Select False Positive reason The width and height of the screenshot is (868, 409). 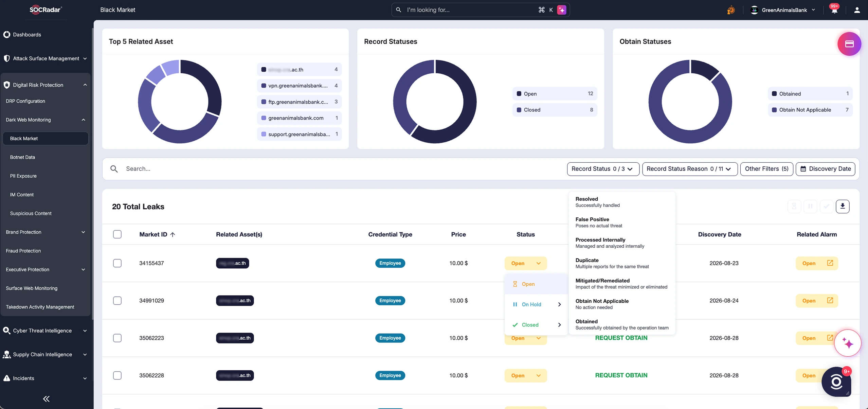pyautogui.click(x=621, y=222)
